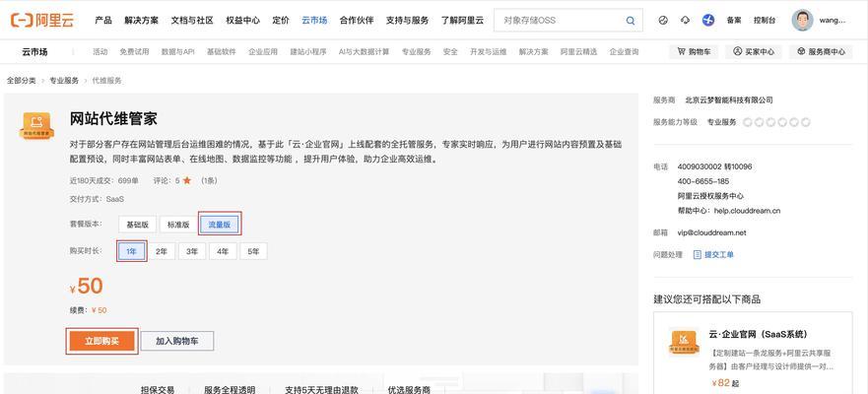
Task: Click 代维服务 breadcrumb
Action: click(x=106, y=81)
